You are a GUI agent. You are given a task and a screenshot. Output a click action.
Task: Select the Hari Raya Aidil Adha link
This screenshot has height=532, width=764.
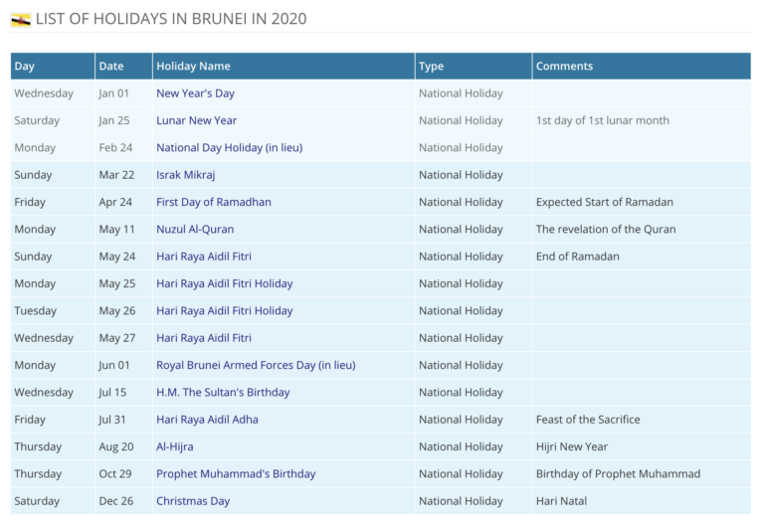coord(207,420)
